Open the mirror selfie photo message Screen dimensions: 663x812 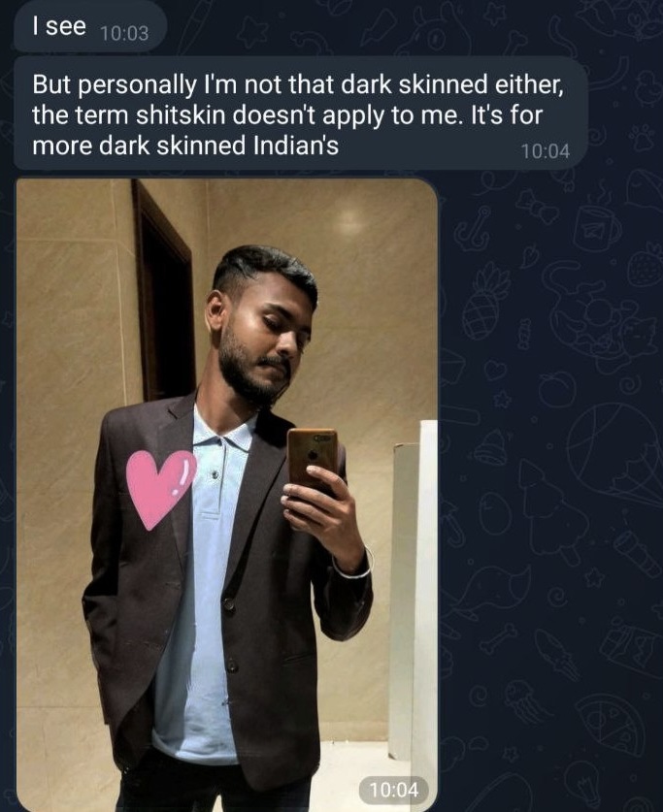(x=227, y=495)
